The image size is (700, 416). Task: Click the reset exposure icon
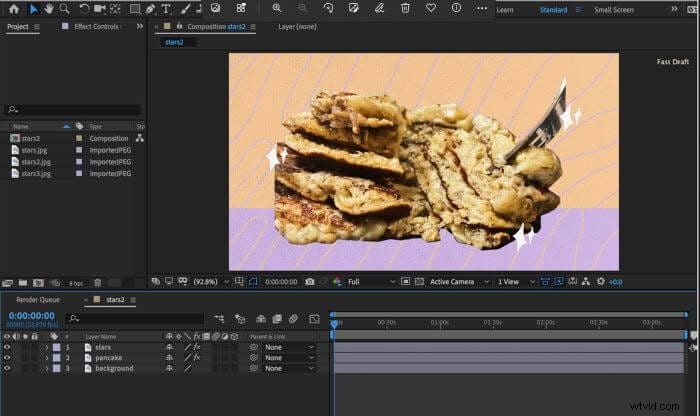(600, 281)
